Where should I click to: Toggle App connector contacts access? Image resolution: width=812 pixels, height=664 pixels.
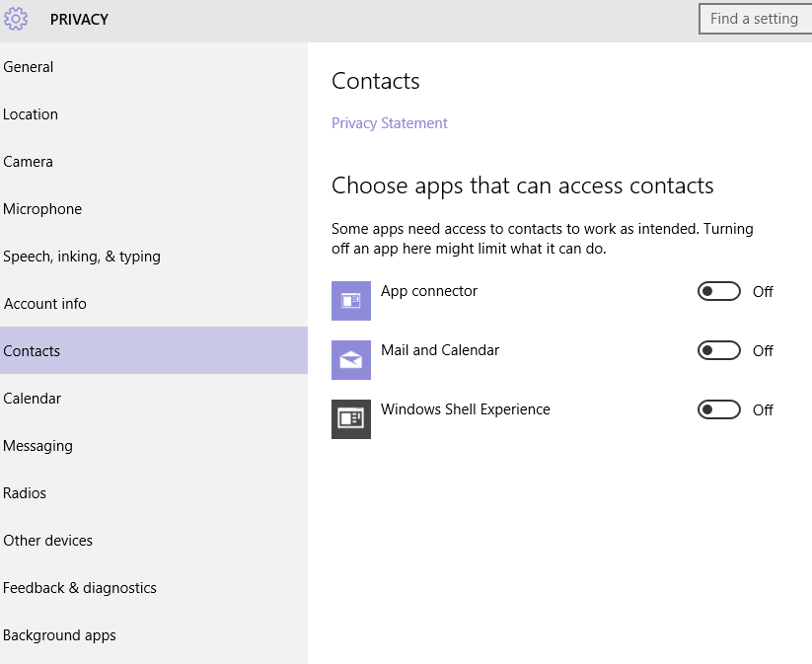719,292
